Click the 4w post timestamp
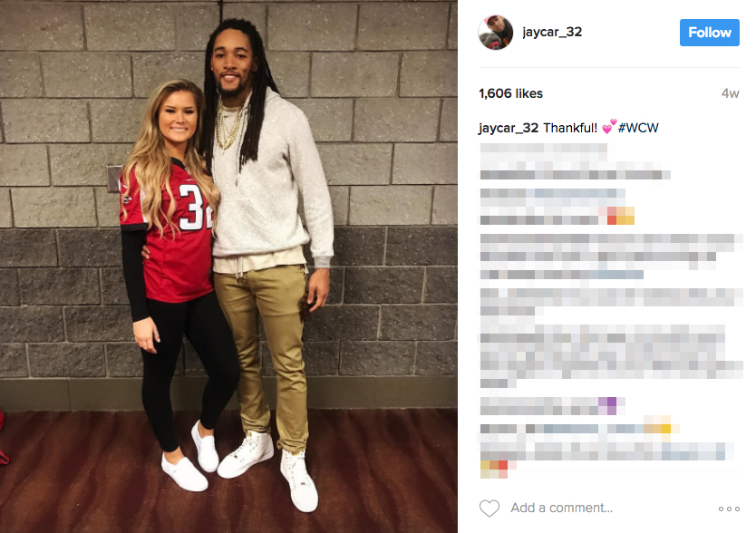 [x=730, y=93]
